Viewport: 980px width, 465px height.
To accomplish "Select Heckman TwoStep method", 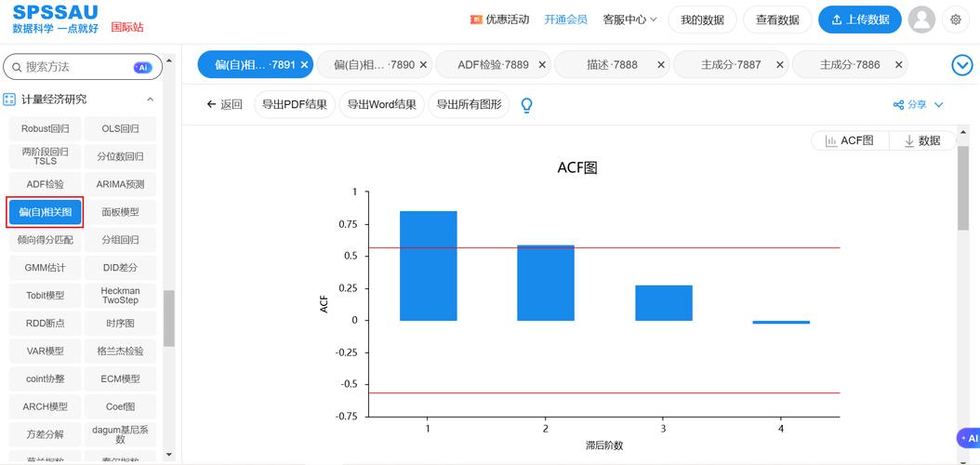I will tap(120, 295).
